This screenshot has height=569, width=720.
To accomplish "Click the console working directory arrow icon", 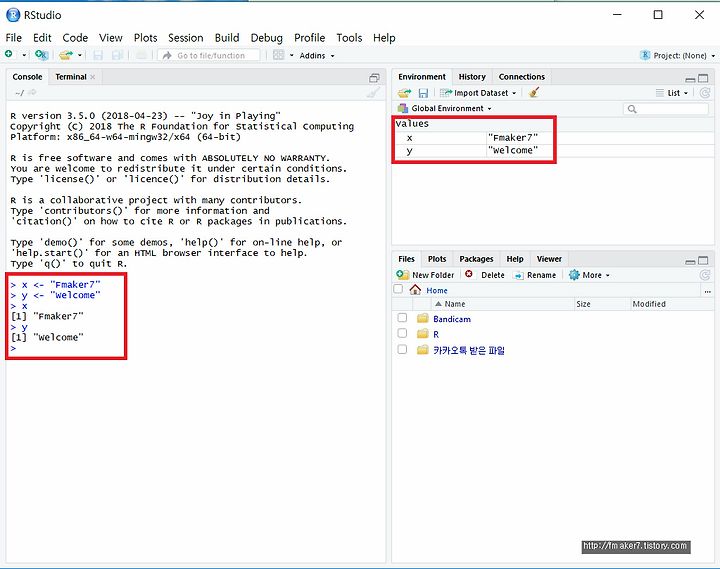I will click(x=32, y=93).
